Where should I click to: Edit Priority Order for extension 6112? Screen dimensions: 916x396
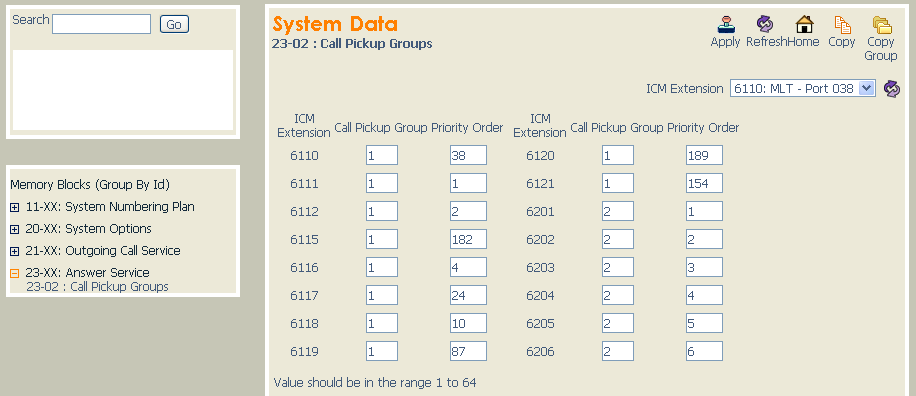pyautogui.click(x=469, y=211)
